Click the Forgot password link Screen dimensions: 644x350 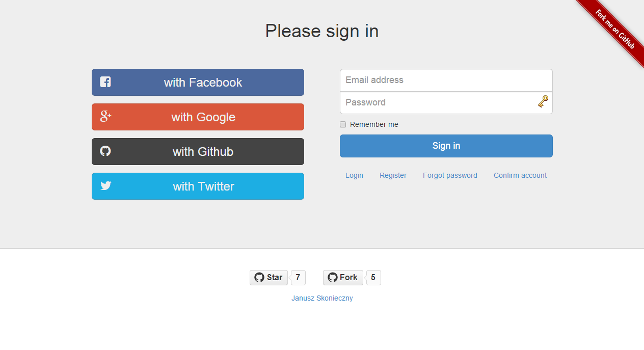coord(450,175)
